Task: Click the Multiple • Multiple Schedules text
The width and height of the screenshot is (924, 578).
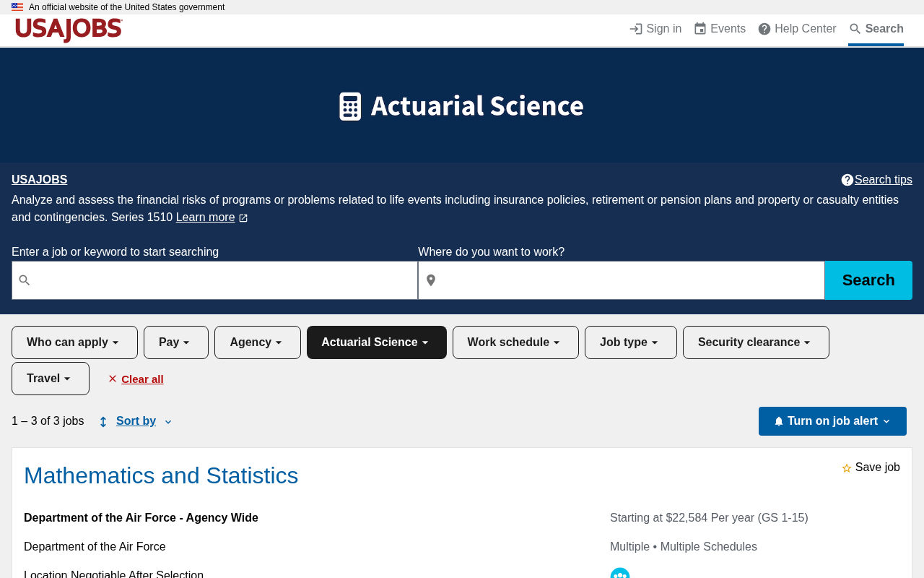Action: click(684, 547)
